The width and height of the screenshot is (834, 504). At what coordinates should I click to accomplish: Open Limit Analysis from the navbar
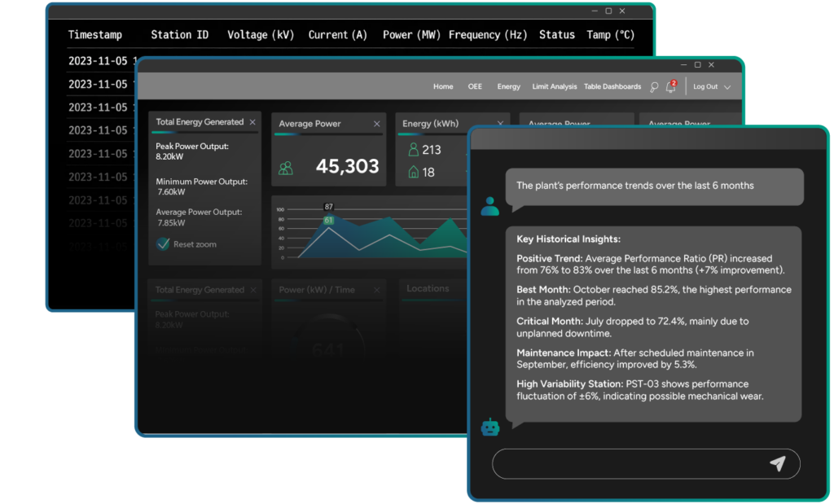[x=554, y=86]
